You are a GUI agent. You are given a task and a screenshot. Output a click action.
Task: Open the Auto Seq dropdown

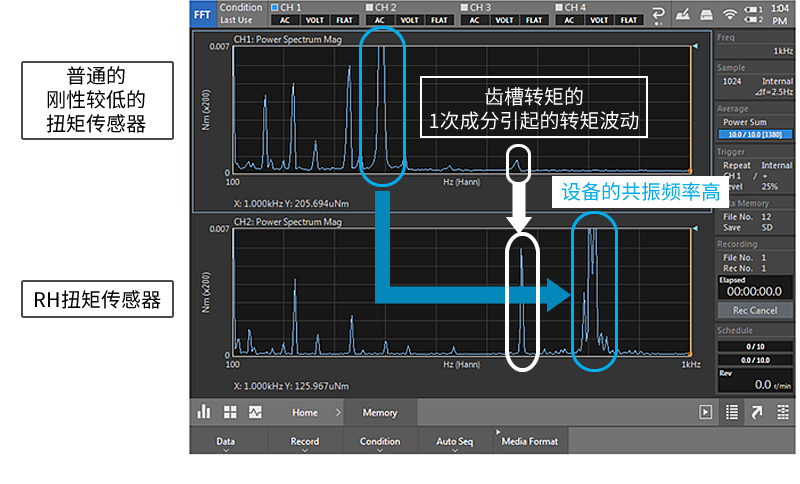point(454,442)
